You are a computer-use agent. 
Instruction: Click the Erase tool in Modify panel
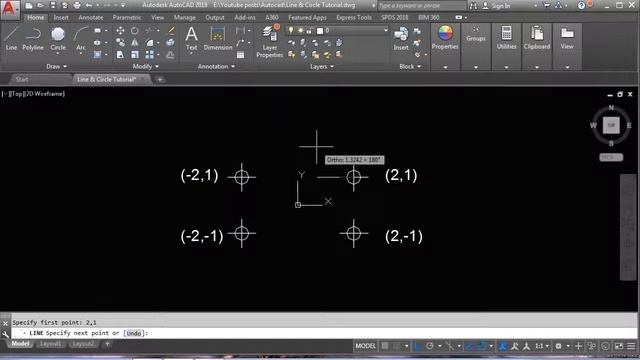pyautogui.click(x=171, y=31)
